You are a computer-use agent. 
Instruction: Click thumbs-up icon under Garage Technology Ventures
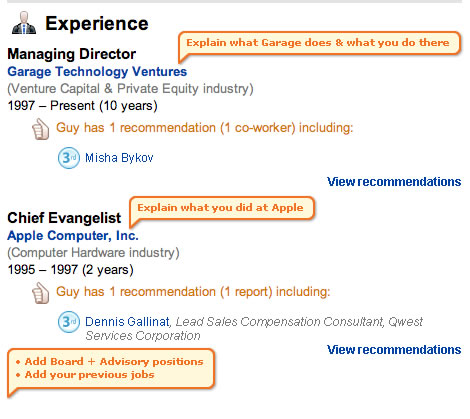pyautogui.click(x=40, y=129)
